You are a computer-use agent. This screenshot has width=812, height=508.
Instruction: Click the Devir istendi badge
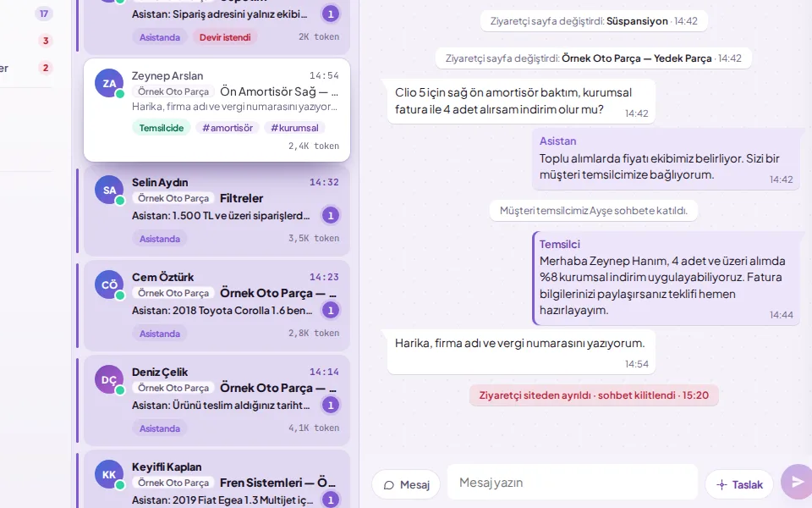coord(225,37)
